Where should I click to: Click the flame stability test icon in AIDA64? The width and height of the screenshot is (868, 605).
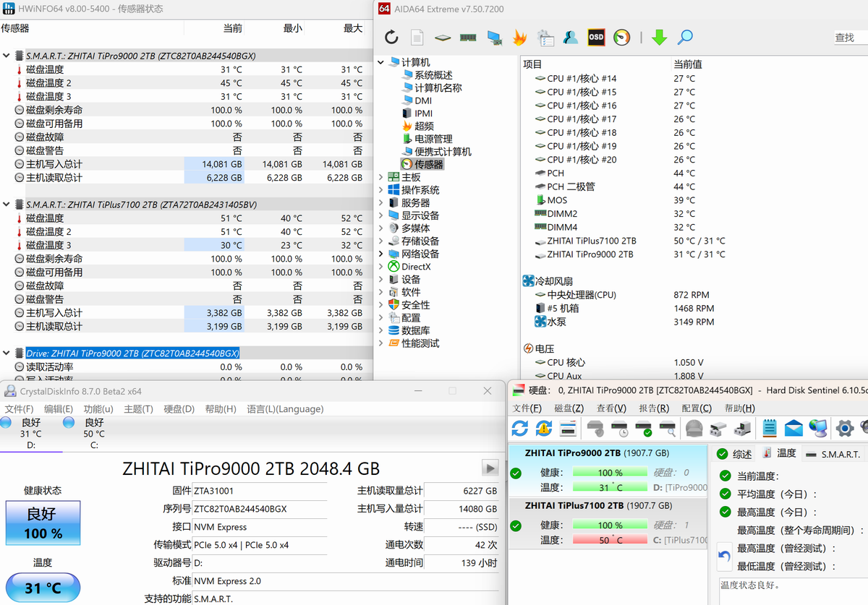tap(519, 37)
